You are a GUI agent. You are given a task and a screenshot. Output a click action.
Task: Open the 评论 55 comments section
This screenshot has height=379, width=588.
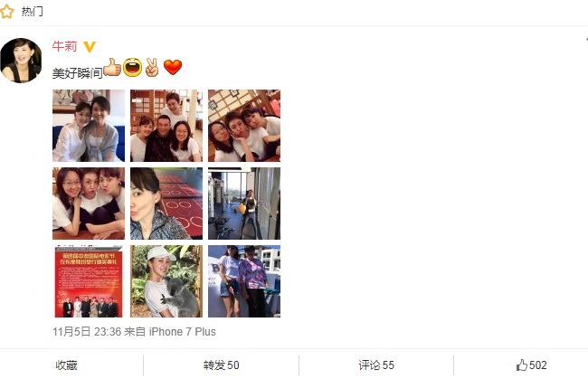[376, 365]
